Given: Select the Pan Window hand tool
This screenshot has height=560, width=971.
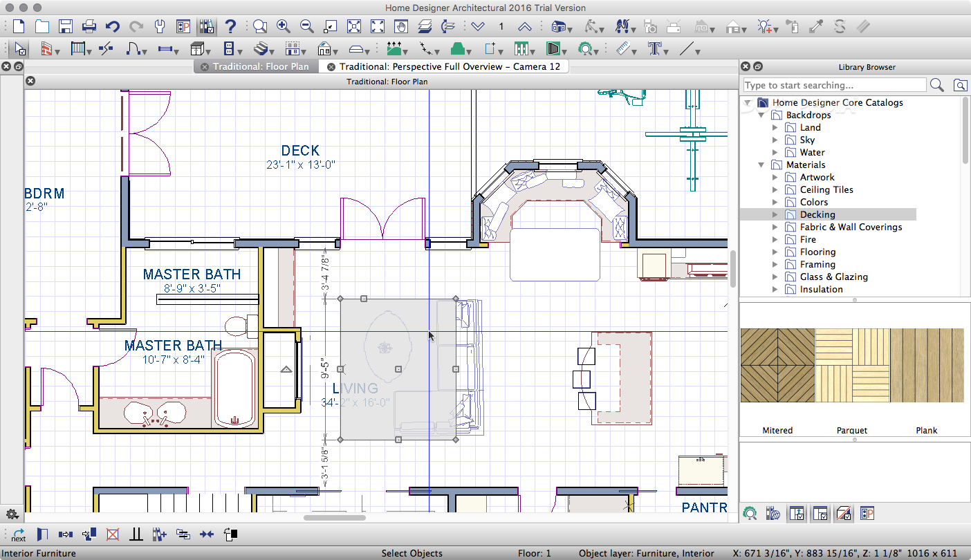Looking at the screenshot, I should click(400, 27).
